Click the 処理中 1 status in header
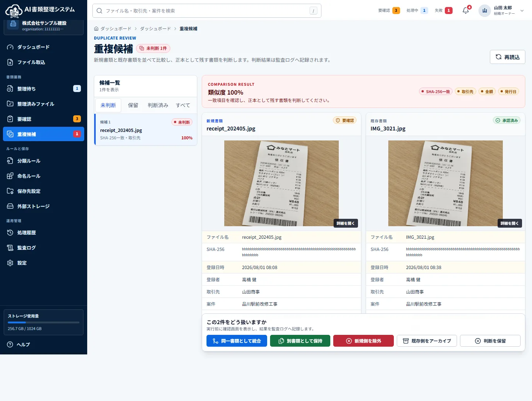This screenshot has width=532, height=401. click(417, 10)
